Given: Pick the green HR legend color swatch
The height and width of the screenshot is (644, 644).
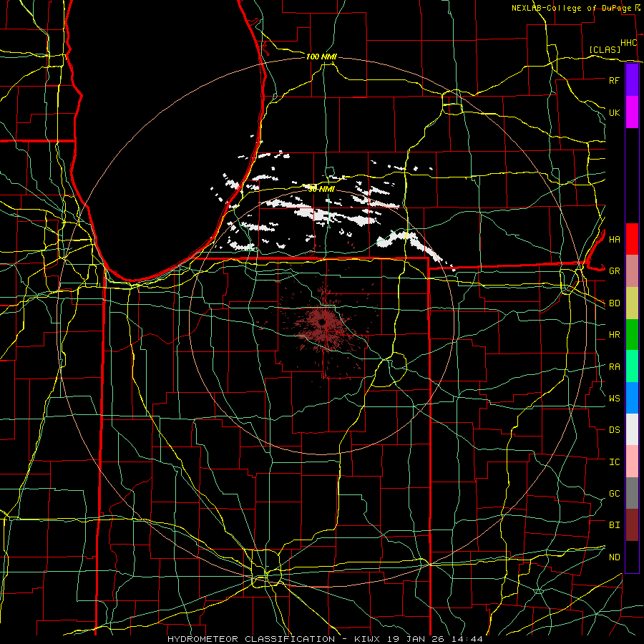Looking at the screenshot, I should (632, 334).
